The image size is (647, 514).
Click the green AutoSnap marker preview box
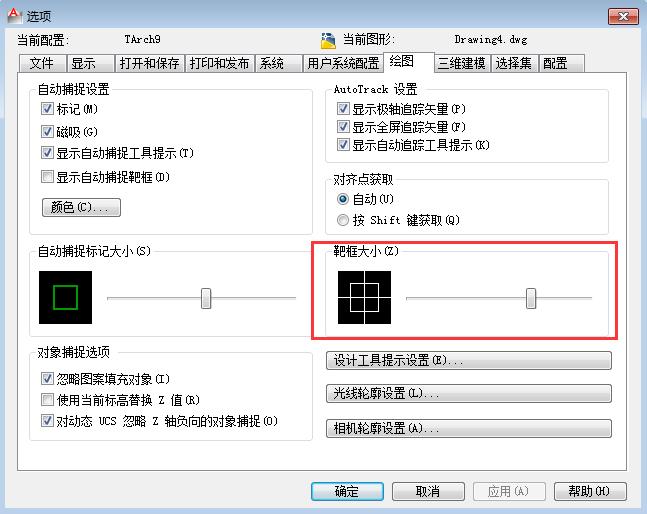(x=65, y=297)
